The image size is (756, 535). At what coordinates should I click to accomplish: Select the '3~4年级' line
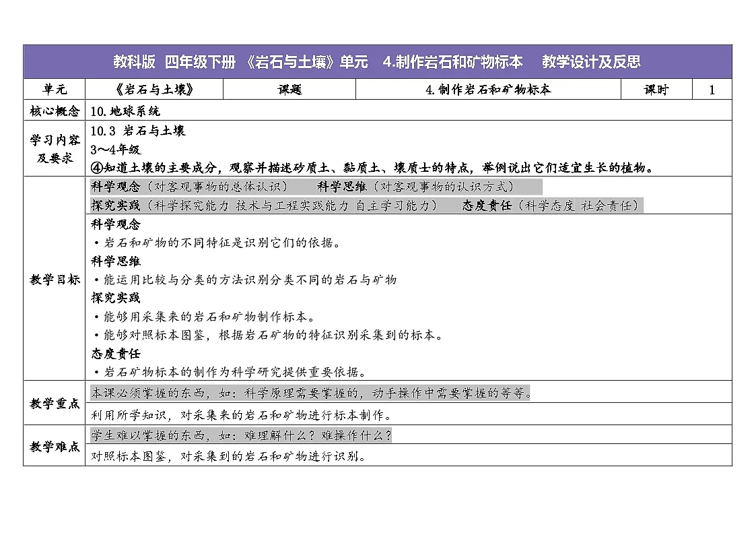click(116, 149)
